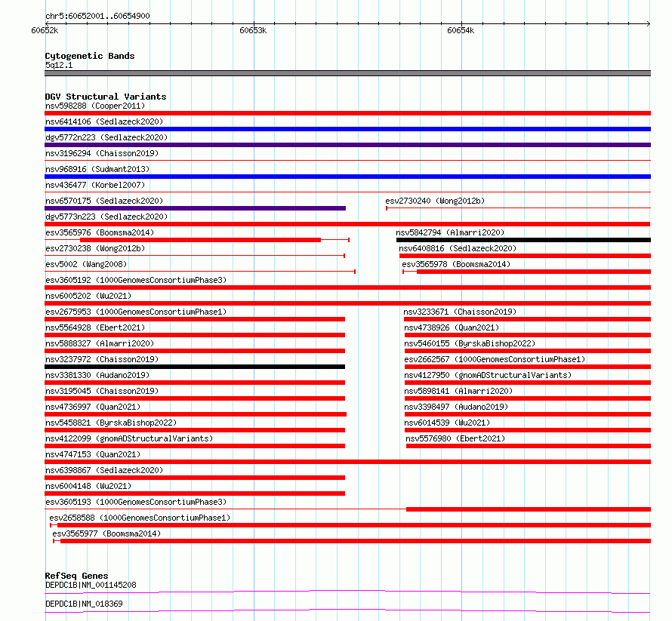Click the blue bar under nsv968916
The image size is (672, 621).
click(347, 177)
